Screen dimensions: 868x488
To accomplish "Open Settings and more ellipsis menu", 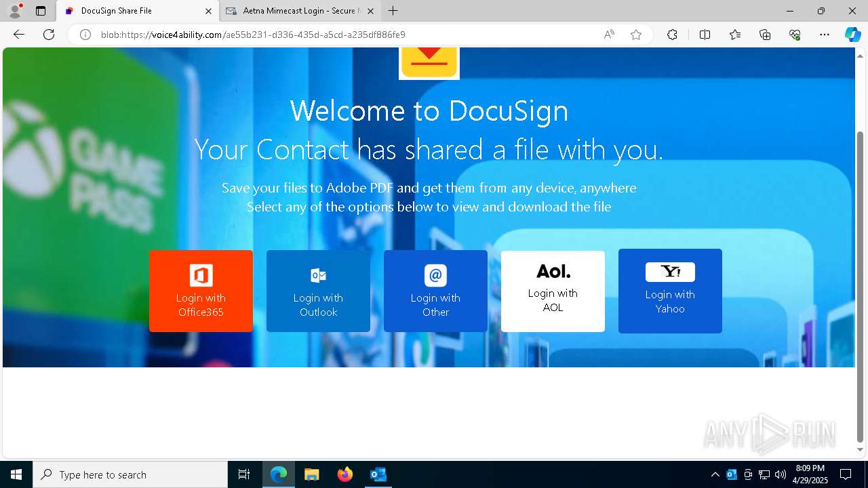I will [825, 35].
